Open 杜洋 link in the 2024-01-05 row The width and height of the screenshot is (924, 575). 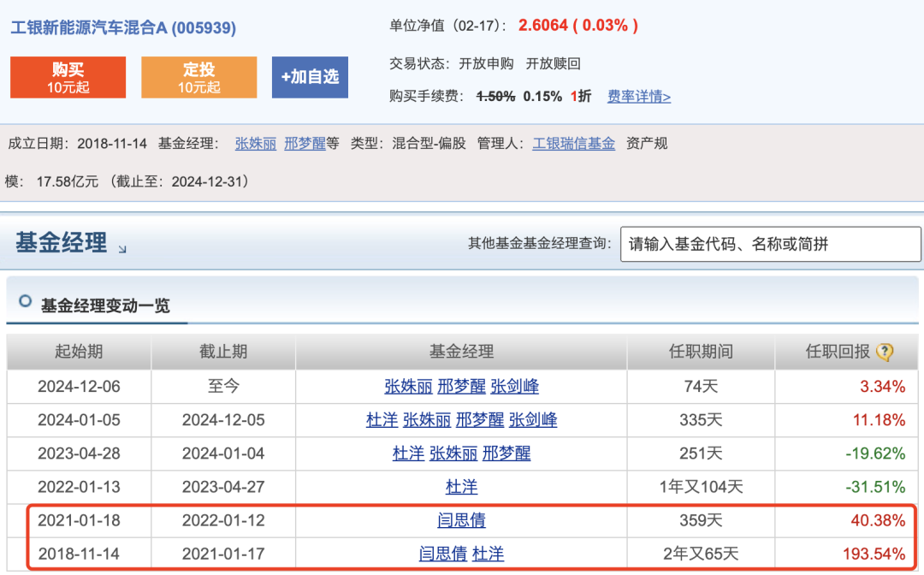382,420
